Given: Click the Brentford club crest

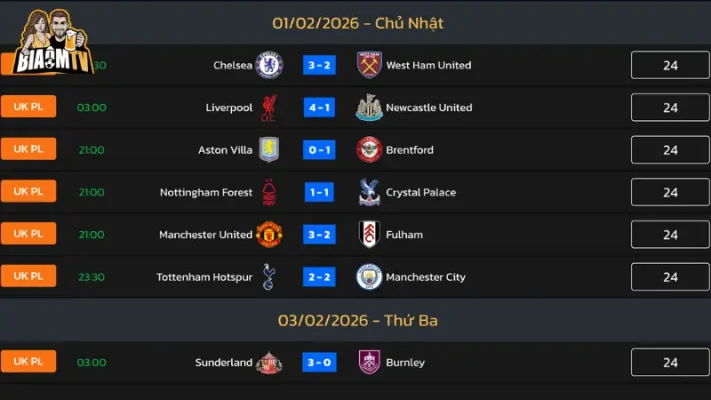Looking at the screenshot, I should (x=370, y=150).
